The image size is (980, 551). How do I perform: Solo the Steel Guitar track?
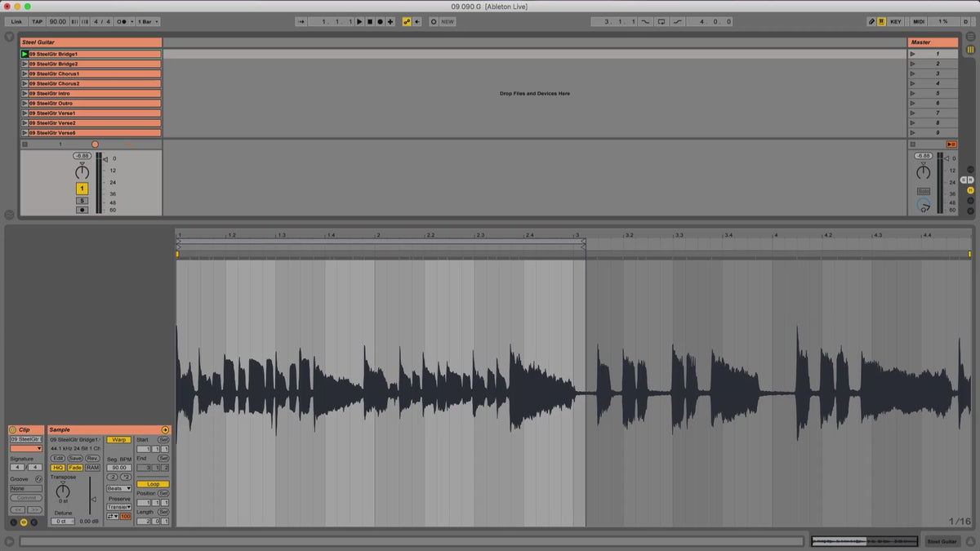click(82, 200)
